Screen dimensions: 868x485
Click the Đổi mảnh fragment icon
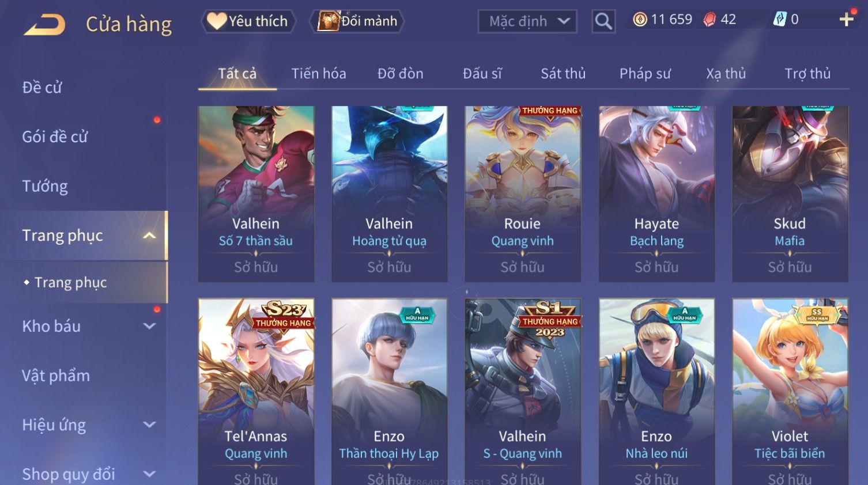pyautogui.click(x=329, y=21)
